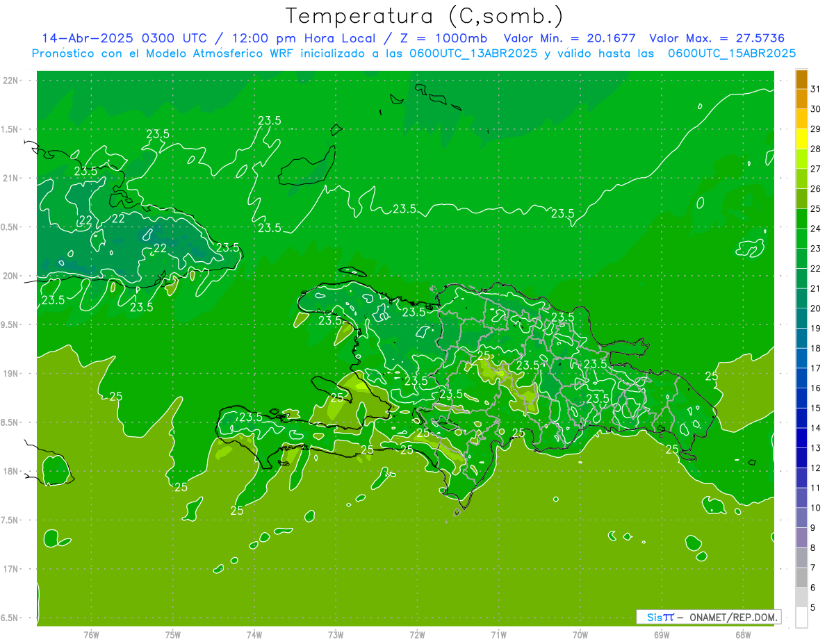
Task: Click the '16' color scale label
Action: 816,388
